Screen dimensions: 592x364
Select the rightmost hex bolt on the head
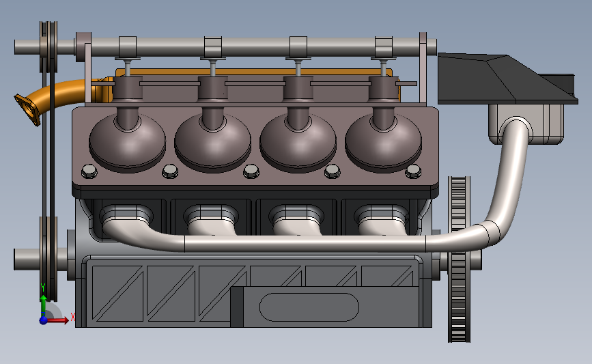click(413, 171)
